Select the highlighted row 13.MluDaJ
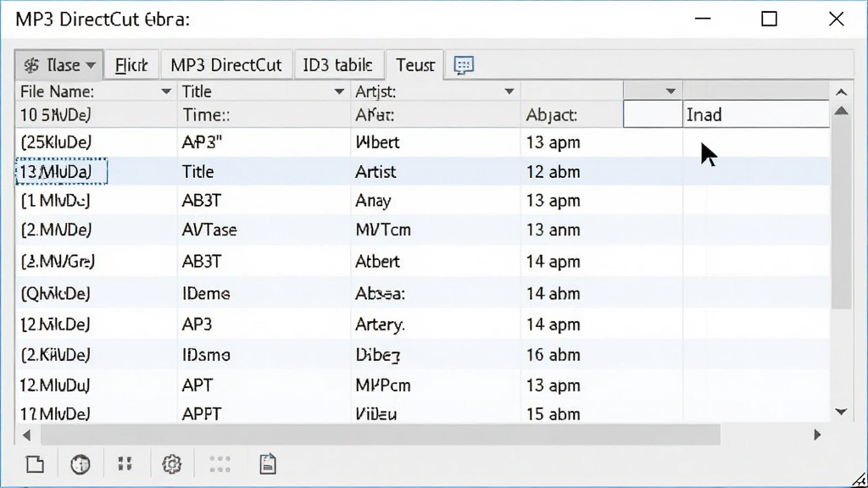This screenshot has height=488, width=868. point(422,171)
